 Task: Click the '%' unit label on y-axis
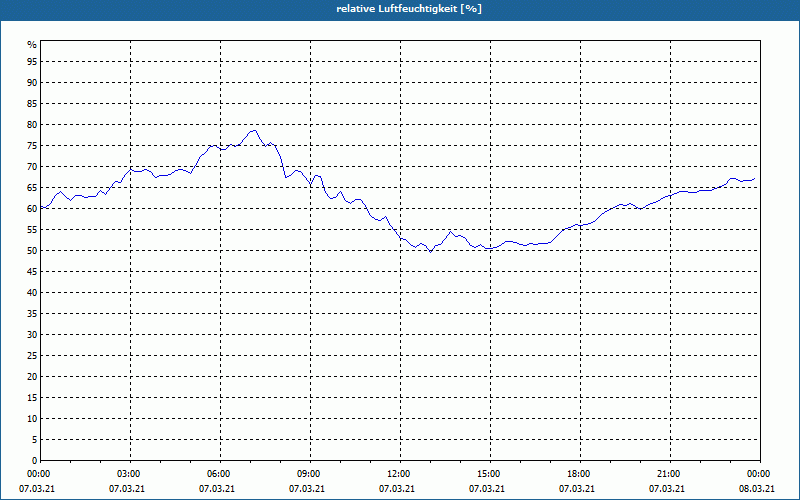tap(32, 45)
